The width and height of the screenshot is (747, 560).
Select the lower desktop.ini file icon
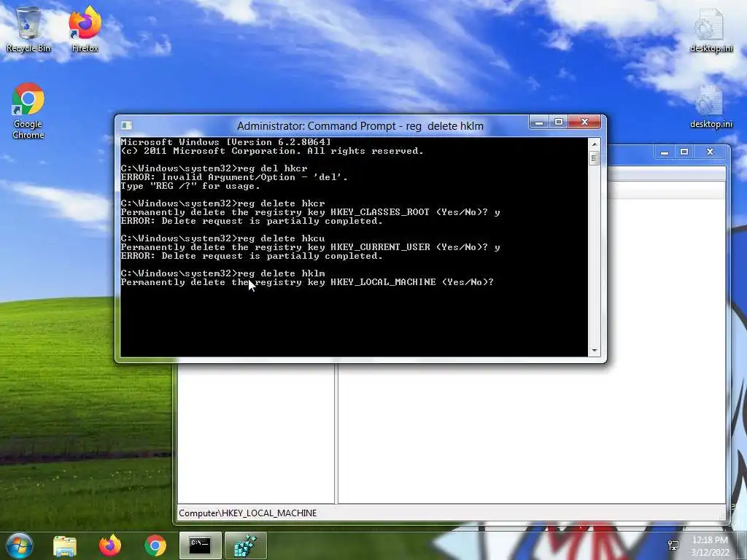click(711, 107)
